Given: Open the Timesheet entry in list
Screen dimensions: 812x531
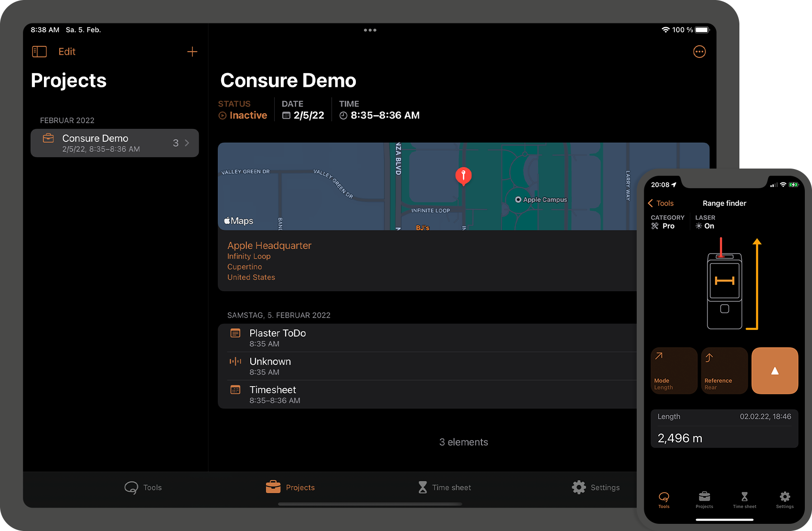Looking at the screenshot, I should coord(272,394).
